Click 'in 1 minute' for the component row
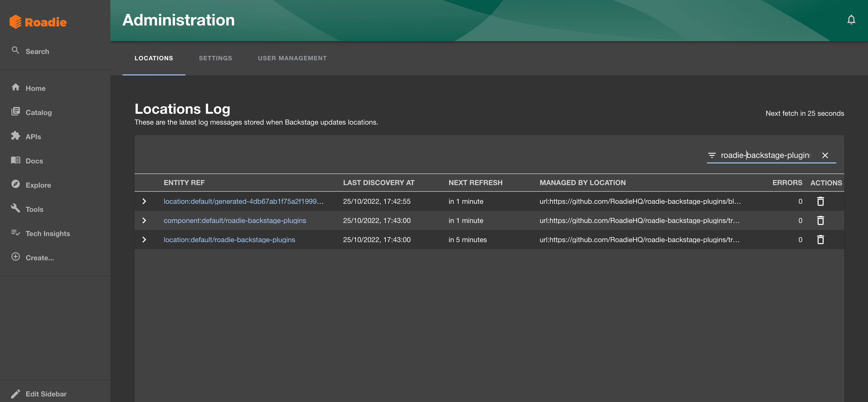Image resolution: width=868 pixels, height=402 pixels. [x=466, y=221]
